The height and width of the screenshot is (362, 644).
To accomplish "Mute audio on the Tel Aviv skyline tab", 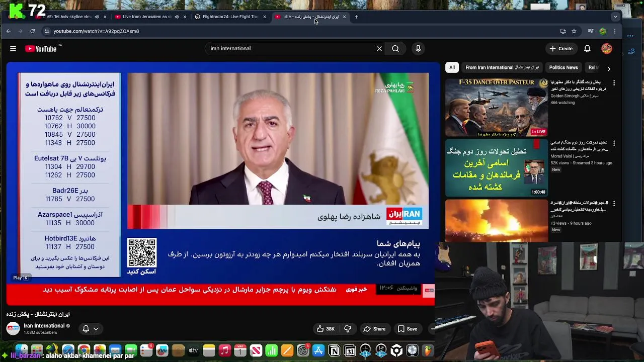I will (x=97, y=17).
